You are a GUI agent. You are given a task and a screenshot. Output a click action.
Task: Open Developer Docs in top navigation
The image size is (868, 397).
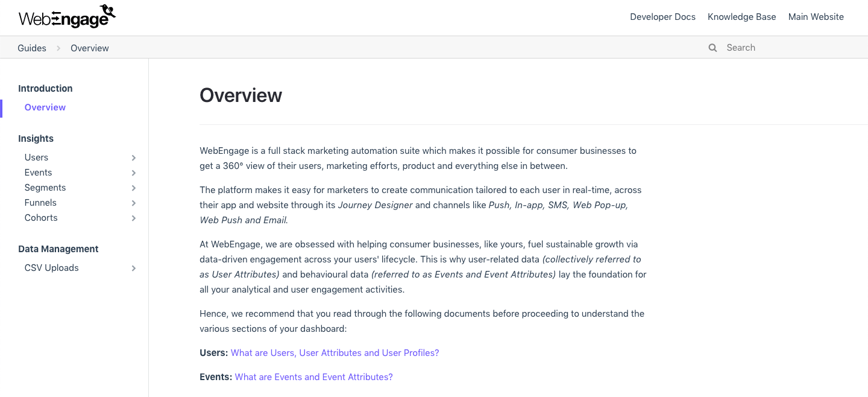click(662, 17)
